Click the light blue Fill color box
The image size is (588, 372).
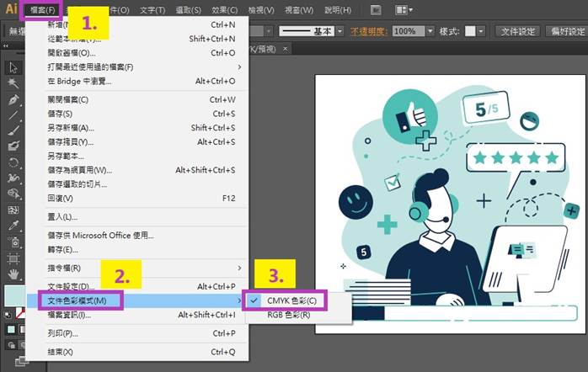(15, 295)
